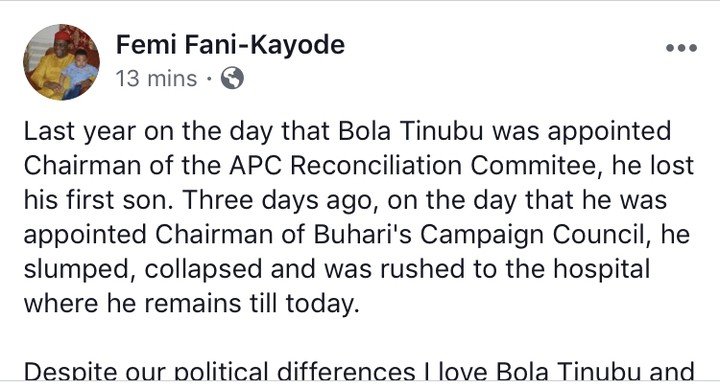Click the misspelled word "Commitee"
Image resolution: width=720 pixels, height=387 pixels.
[534, 166]
